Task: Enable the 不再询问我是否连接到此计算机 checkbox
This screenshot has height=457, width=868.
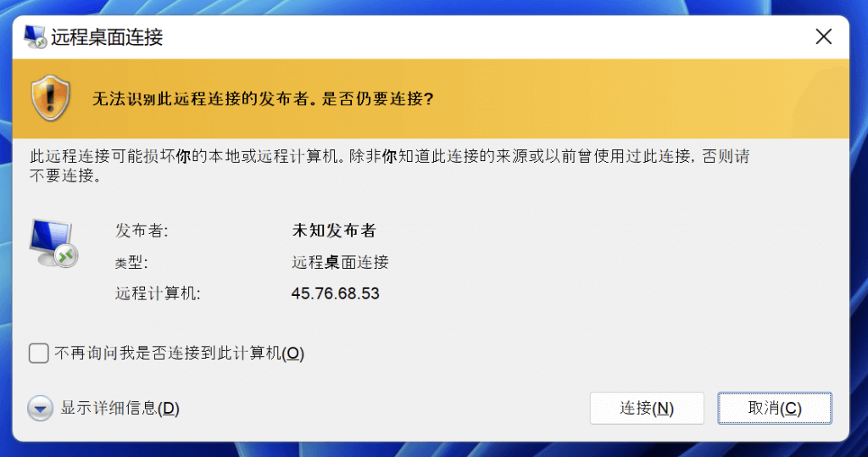Action: (x=38, y=353)
